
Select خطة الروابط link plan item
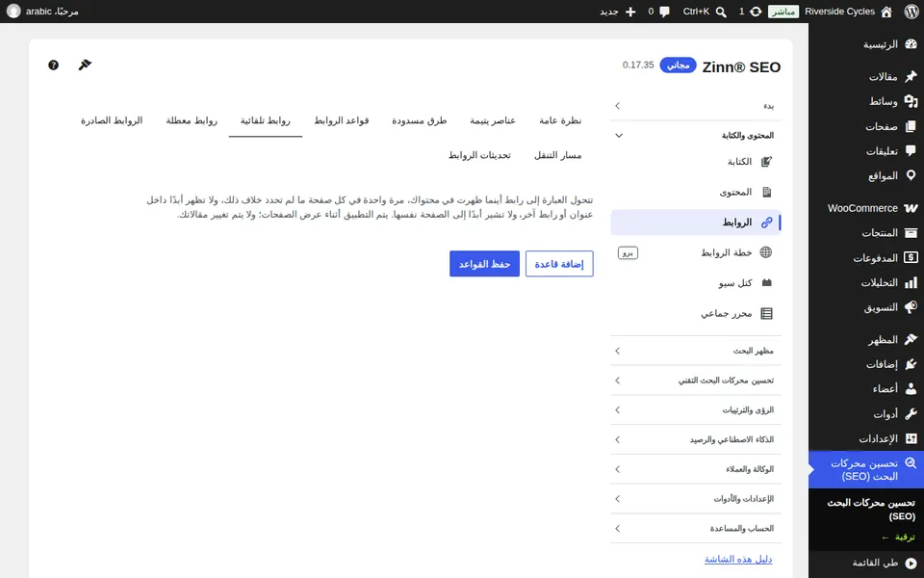point(696,252)
